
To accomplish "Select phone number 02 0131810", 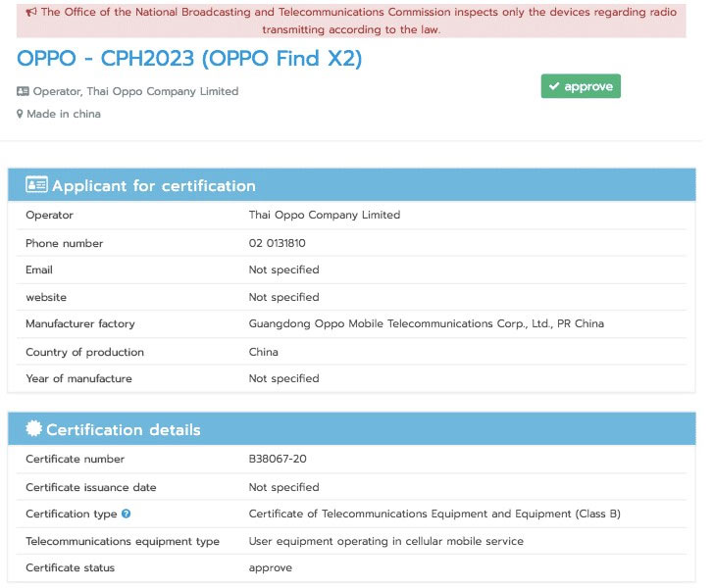I will point(277,243).
